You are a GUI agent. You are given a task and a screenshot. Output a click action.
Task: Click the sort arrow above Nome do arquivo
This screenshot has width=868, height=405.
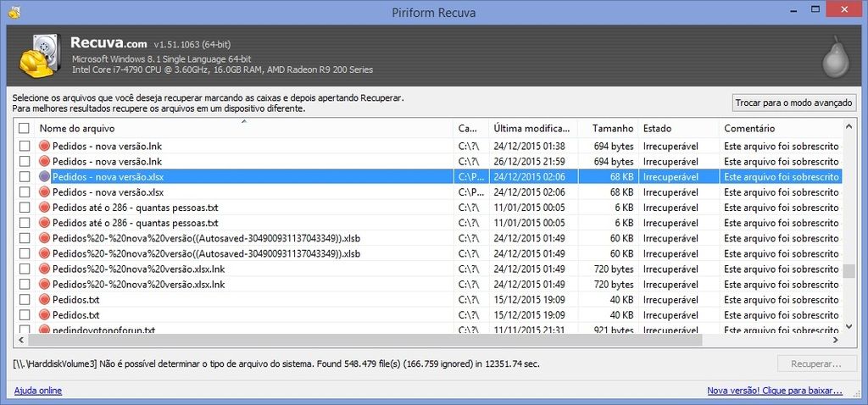click(x=243, y=121)
